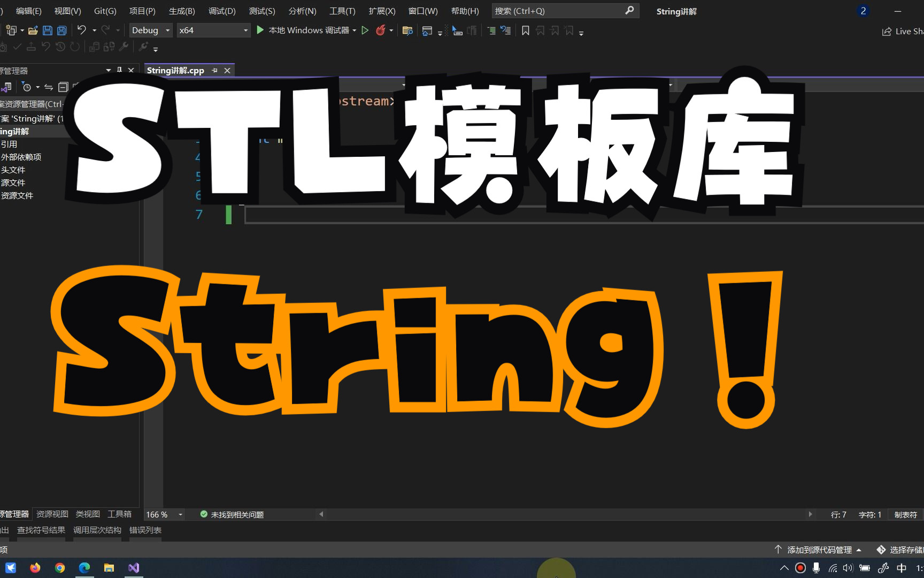
Task: Start the 本地 Windows 调试器 debugger
Action: click(x=303, y=31)
